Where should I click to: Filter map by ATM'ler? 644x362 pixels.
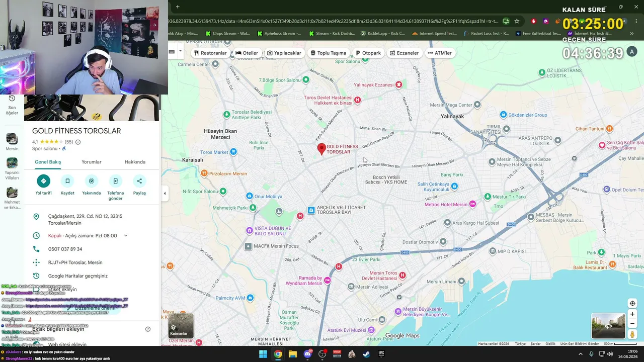440,53
